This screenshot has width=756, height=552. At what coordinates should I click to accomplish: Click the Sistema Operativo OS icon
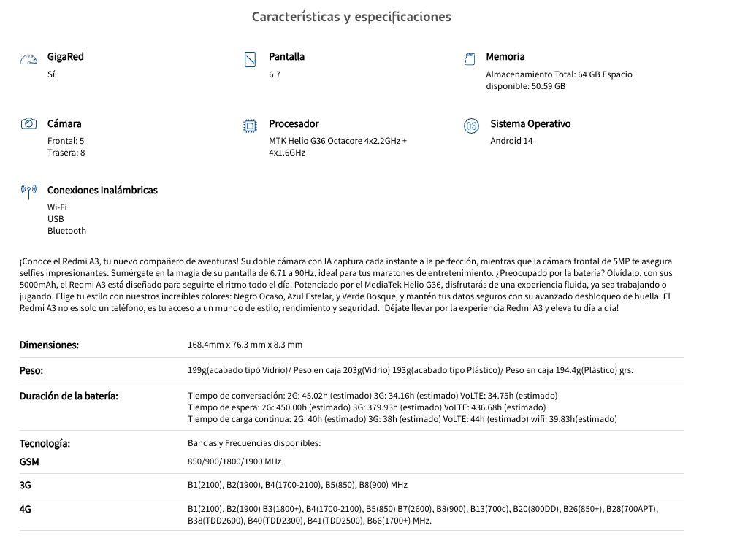point(472,126)
